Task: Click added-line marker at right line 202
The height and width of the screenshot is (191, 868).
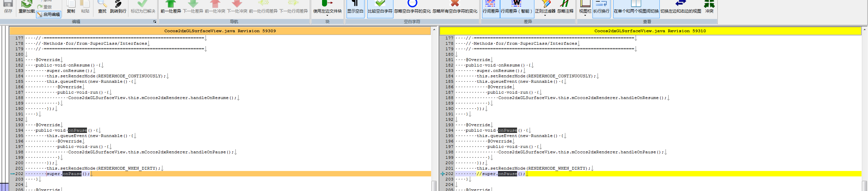Action: pos(443,174)
